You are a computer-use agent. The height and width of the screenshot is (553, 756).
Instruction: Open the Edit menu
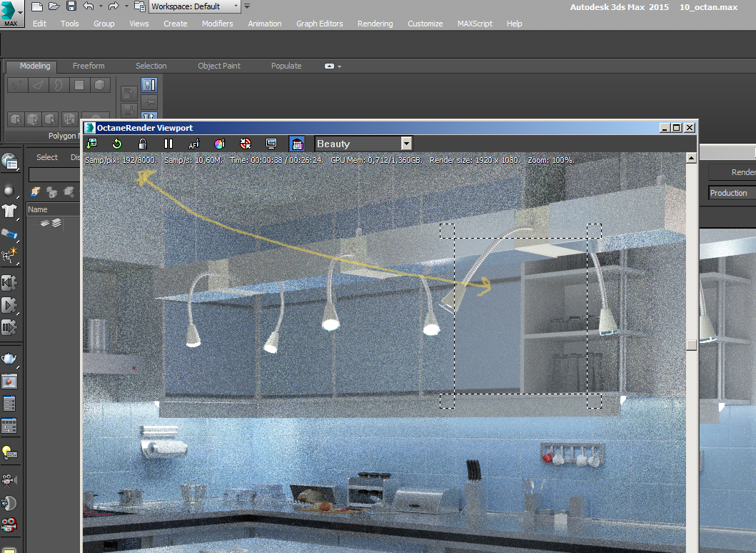(39, 24)
